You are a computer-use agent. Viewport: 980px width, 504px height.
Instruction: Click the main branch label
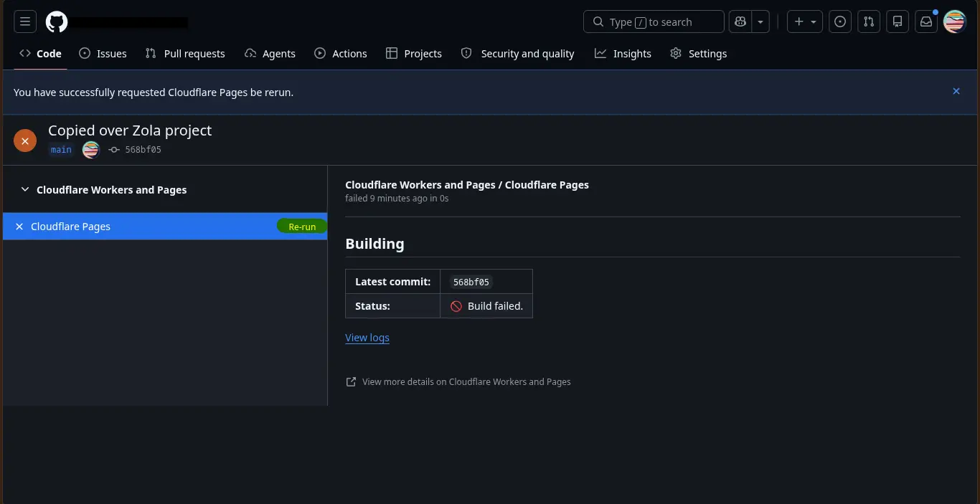61,150
